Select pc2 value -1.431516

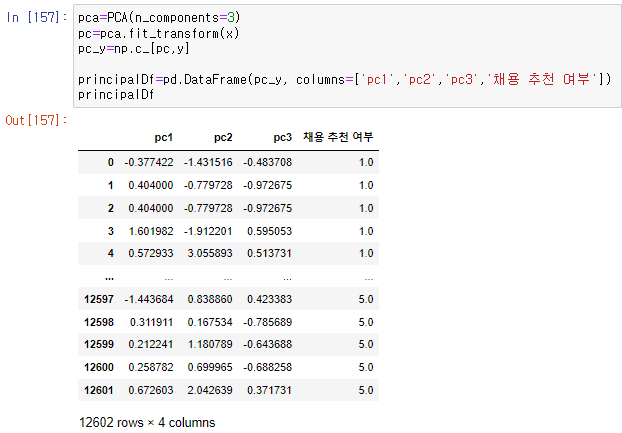[x=208, y=162]
